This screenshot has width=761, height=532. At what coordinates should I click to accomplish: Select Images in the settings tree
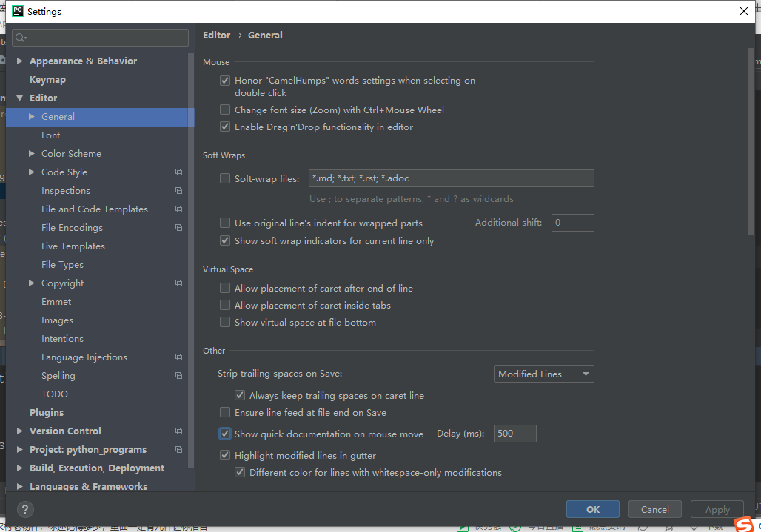(x=57, y=320)
